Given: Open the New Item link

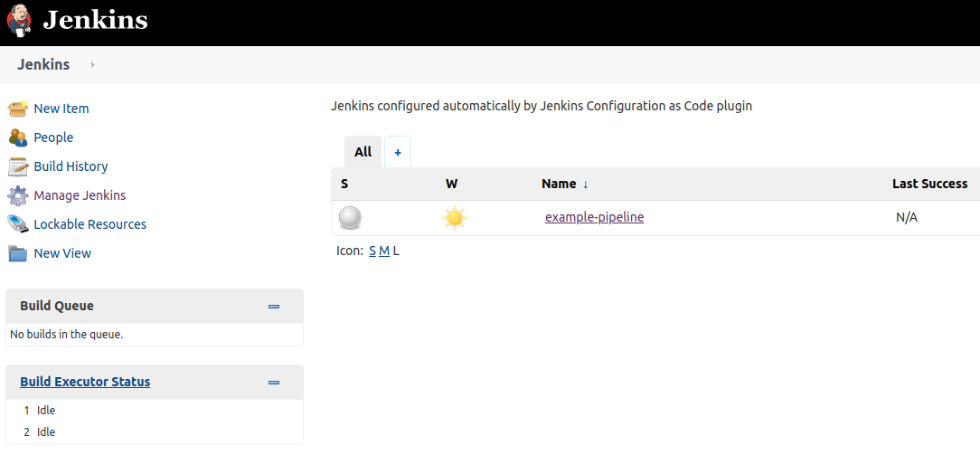Looking at the screenshot, I should pyautogui.click(x=61, y=109).
